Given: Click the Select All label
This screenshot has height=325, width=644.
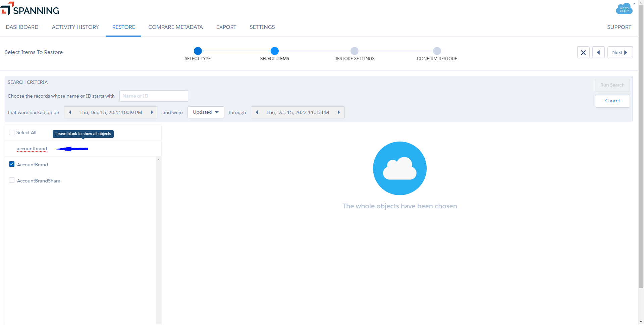Looking at the screenshot, I should pyautogui.click(x=26, y=133).
